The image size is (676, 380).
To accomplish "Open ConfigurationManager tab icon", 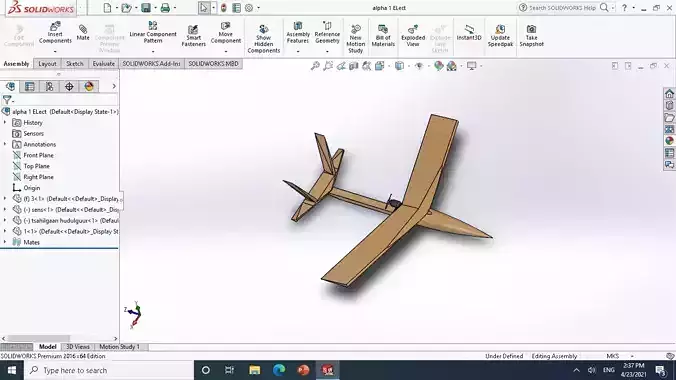I will coord(50,86).
